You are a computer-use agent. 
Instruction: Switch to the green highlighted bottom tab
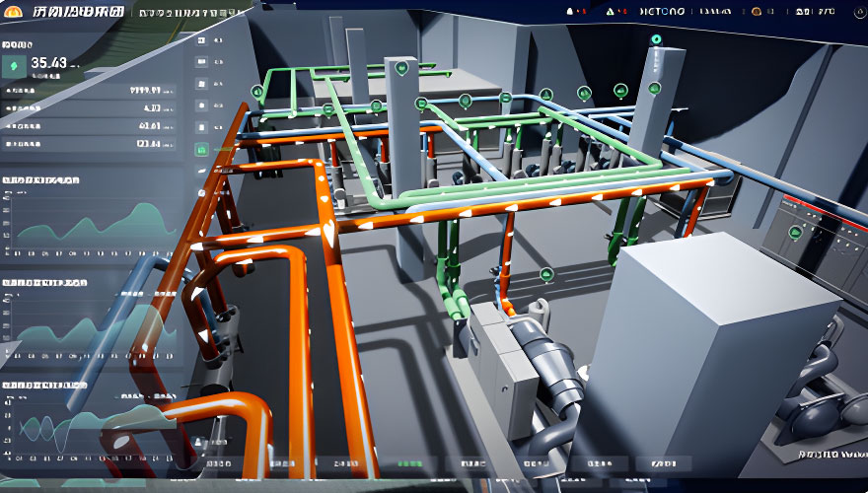[410, 463]
